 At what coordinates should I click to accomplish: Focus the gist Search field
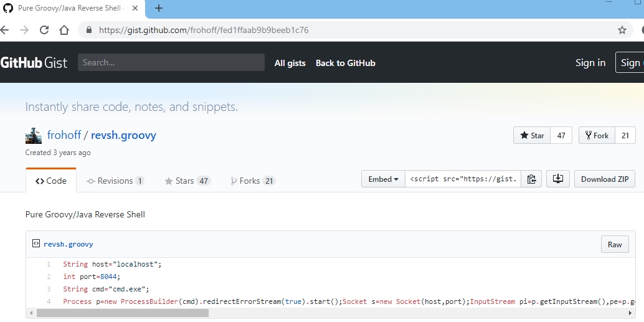coord(171,62)
